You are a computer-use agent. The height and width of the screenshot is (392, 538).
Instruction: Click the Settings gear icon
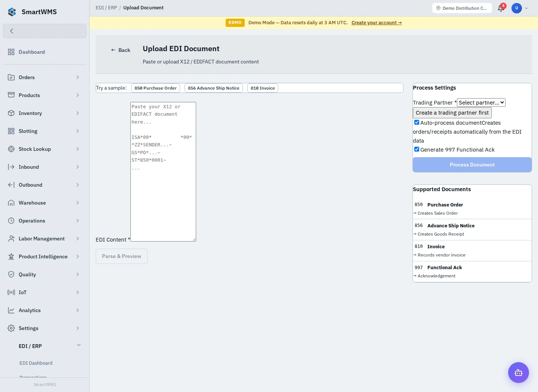coord(11,328)
